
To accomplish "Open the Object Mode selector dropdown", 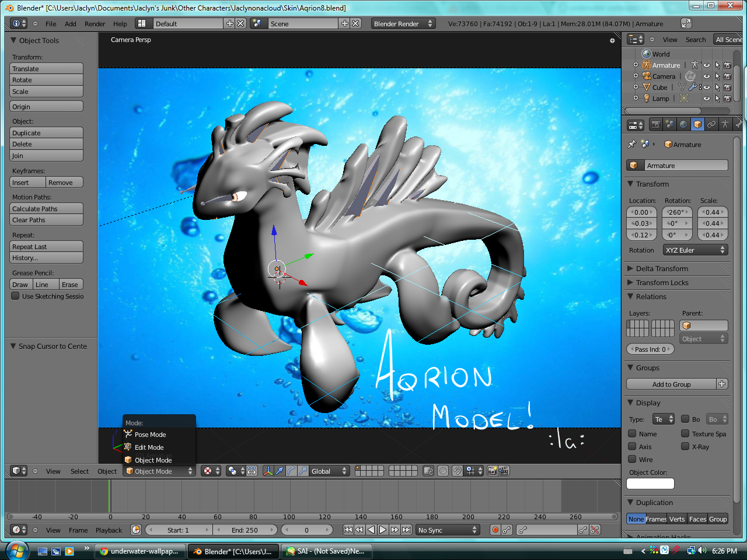I will pos(159,471).
